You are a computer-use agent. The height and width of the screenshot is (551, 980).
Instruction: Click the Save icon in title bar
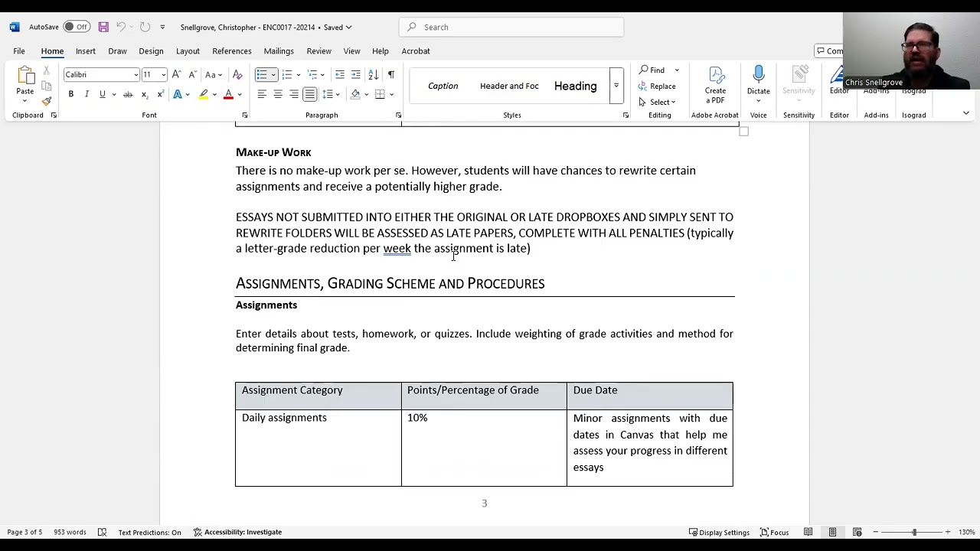[x=103, y=27]
